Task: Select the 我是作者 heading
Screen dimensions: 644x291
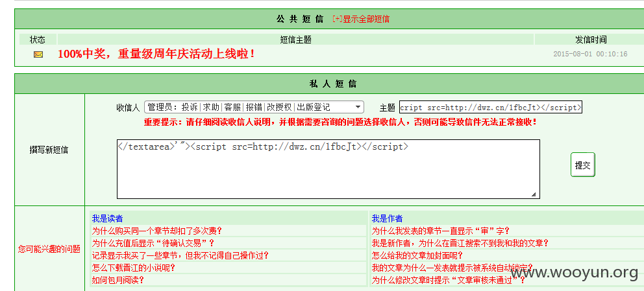Action: 388,218
